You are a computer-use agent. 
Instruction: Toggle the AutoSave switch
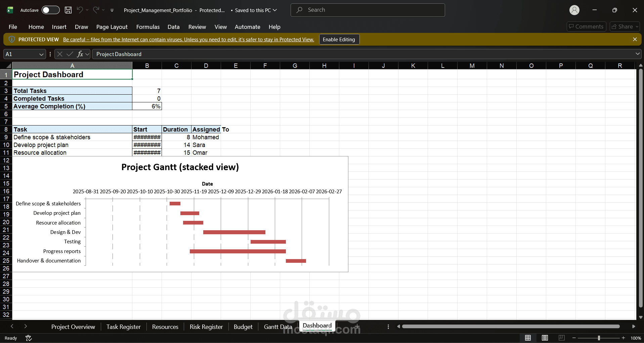coord(50,10)
